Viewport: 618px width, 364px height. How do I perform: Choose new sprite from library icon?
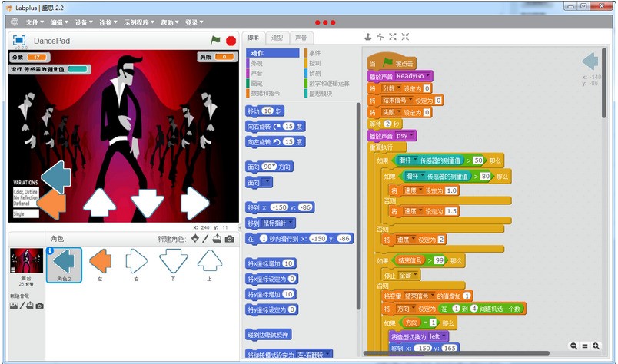[194, 239]
